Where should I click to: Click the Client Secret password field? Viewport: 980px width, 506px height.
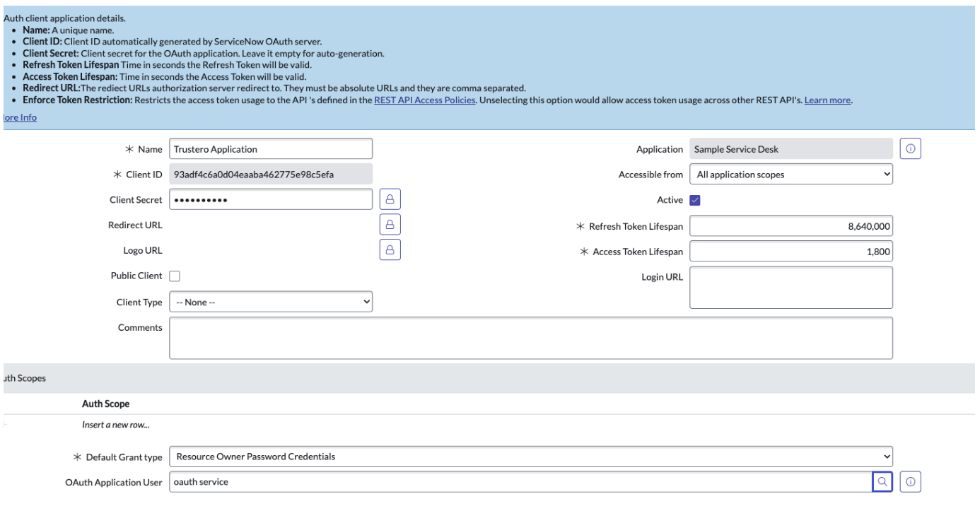pyautogui.click(x=271, y=200)
